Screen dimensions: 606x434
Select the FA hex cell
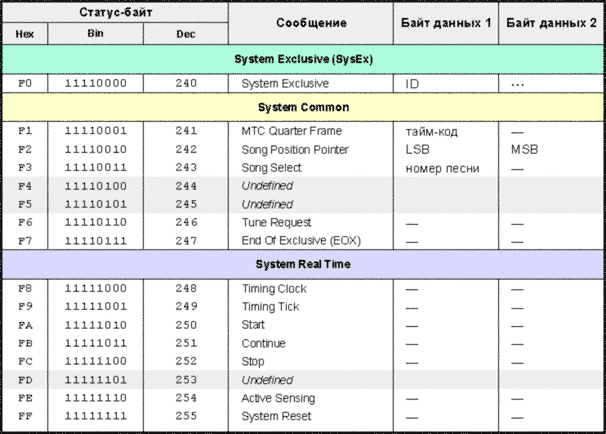pyautogui.click(x=25, y=325)
